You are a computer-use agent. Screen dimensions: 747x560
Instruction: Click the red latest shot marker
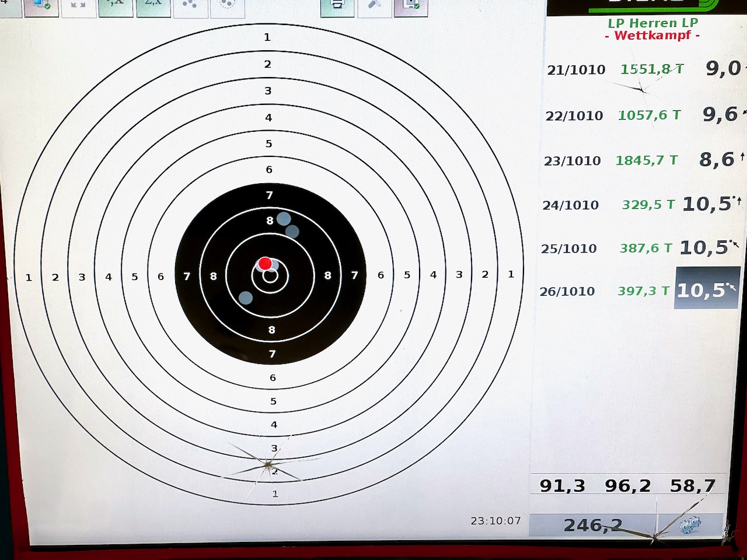pos(265,264)
